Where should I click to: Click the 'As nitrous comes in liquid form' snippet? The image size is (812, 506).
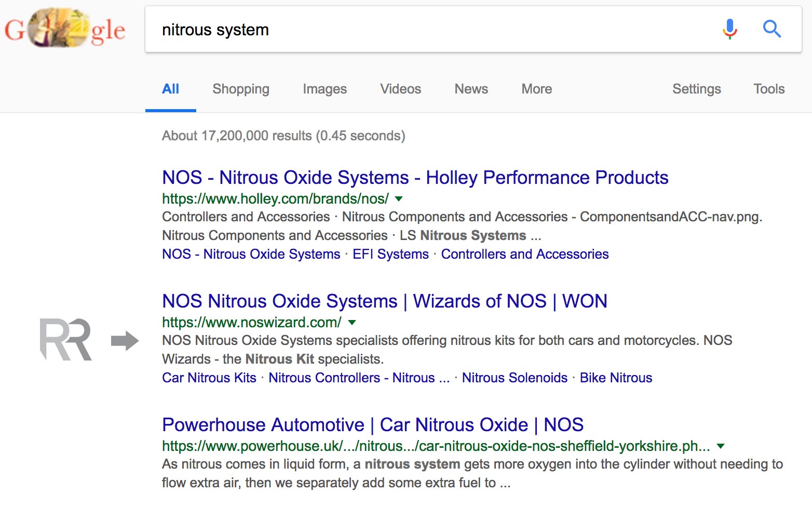click(x=472, y=473)
